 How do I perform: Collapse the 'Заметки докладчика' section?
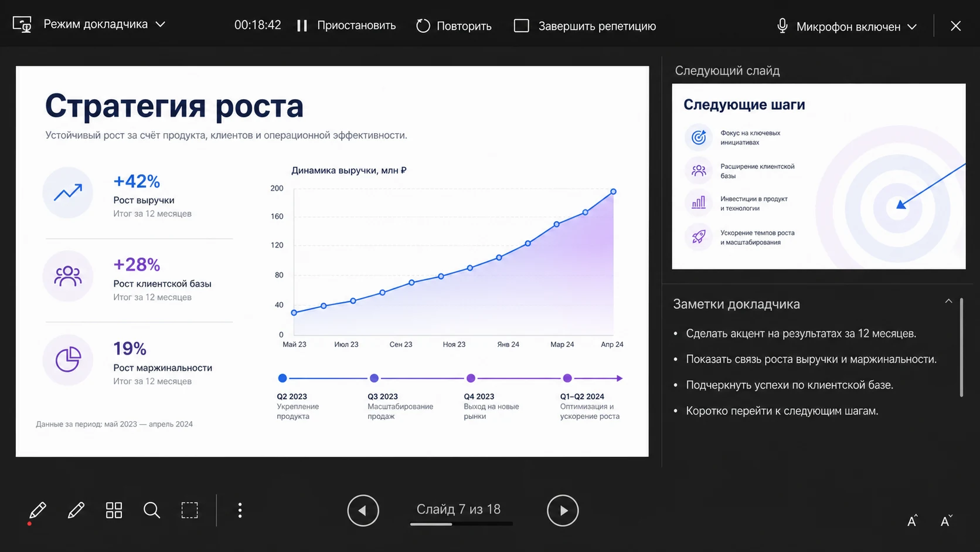(x=948, y=302)
